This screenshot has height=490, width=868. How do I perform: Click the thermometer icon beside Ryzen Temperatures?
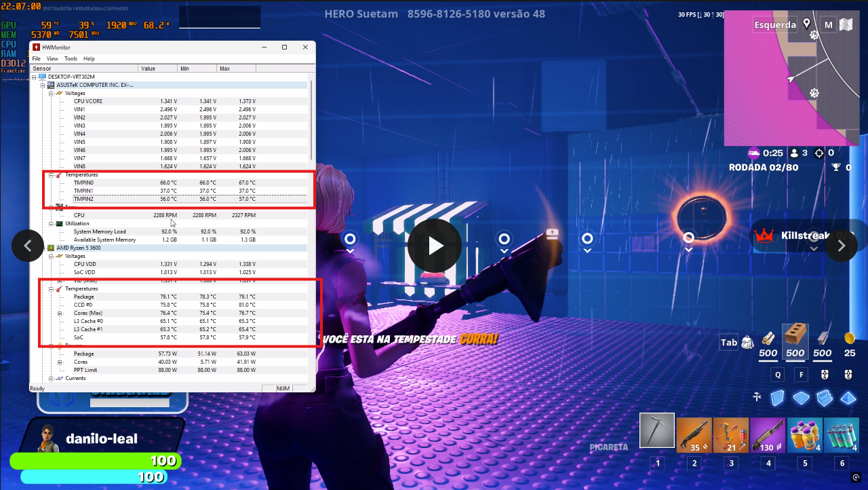59,288
